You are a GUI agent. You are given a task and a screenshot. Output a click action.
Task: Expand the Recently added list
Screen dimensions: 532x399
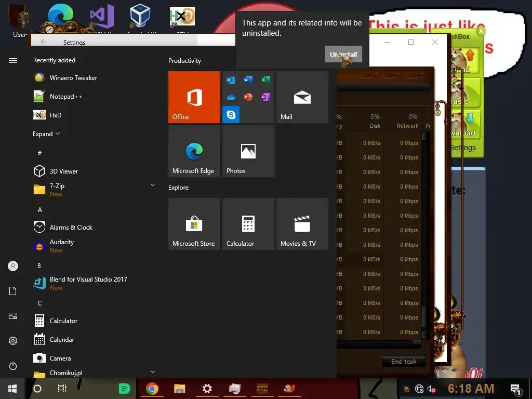46,134
